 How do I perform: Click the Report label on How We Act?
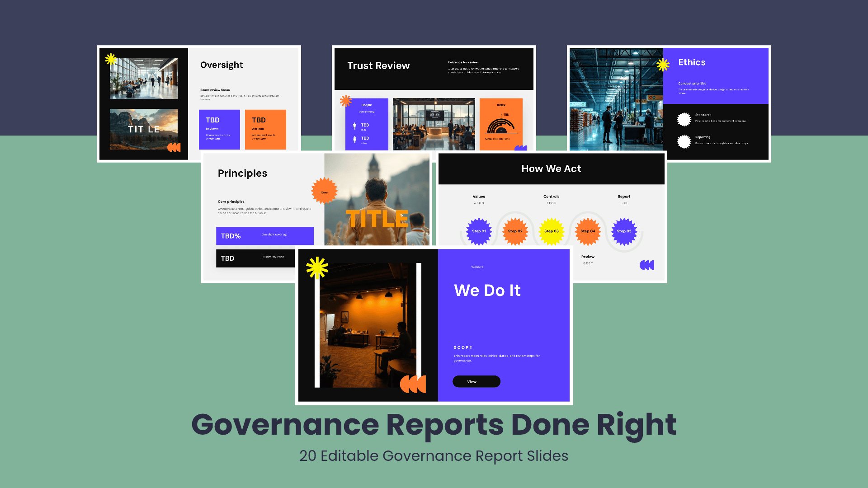click(x=624, y=197)
